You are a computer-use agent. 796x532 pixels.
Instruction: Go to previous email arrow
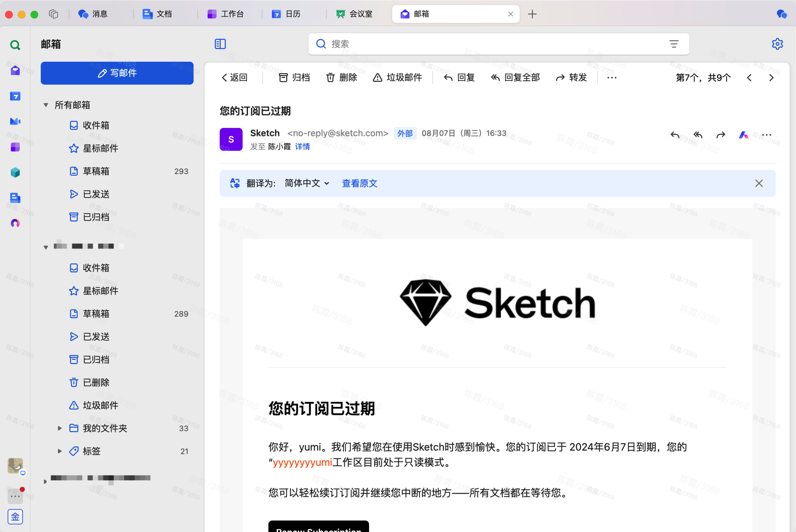point(749,78)
